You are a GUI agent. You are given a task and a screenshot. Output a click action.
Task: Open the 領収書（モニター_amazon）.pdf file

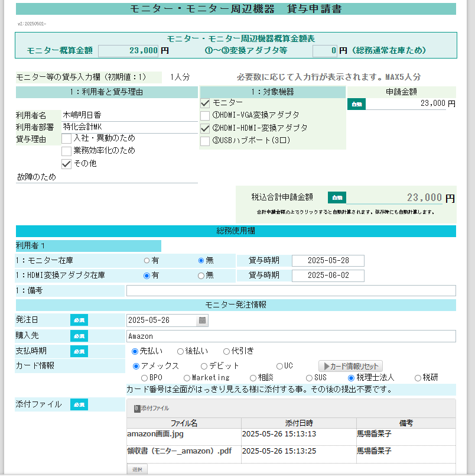[x=178, y=451]
